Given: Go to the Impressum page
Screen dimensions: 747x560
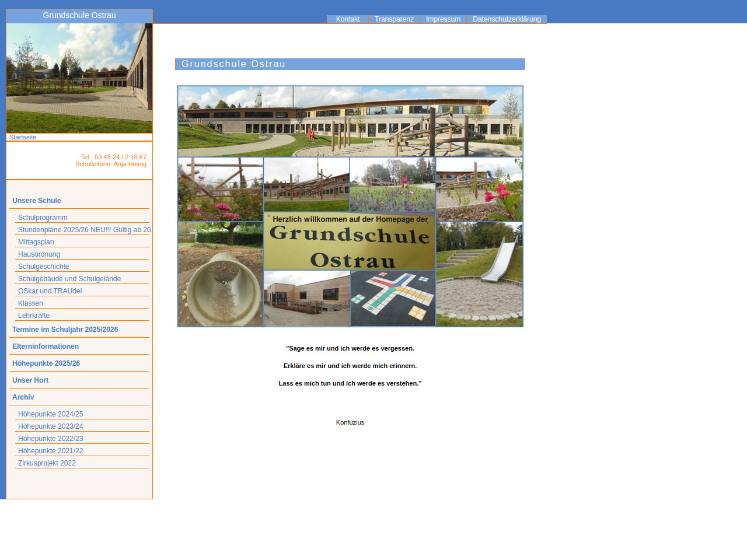Looking at the screenshot, I should [443, 19].
